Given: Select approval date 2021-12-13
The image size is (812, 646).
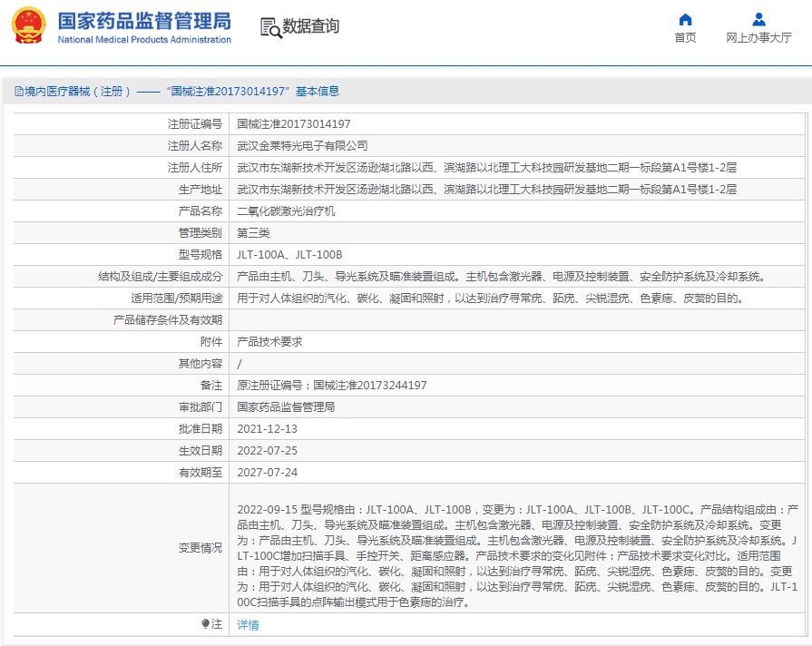Looking at the screenshot, I should point(268,429).
